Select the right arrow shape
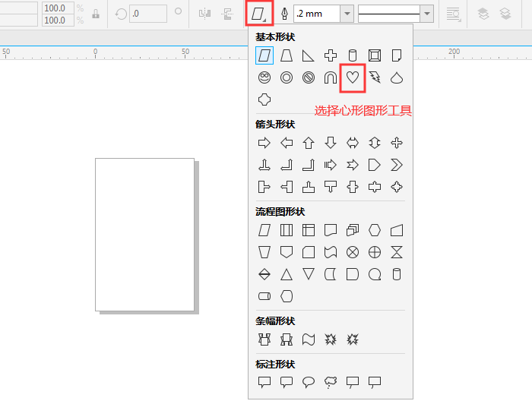Screen dimensions: 532x401 tap(264, 143)
